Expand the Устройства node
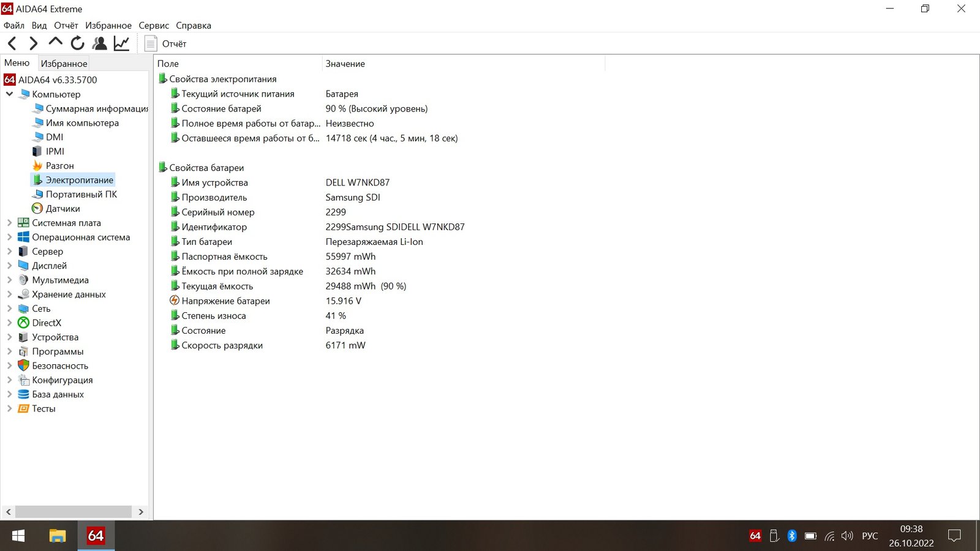980x551 pixels. (x=9, y=337)
